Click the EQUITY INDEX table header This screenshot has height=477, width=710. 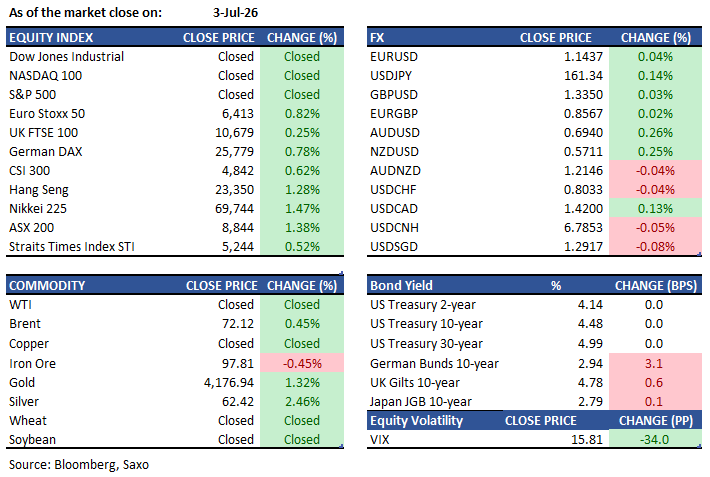pos(51,38)
